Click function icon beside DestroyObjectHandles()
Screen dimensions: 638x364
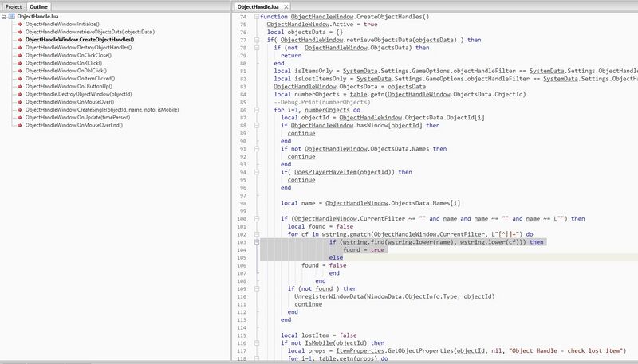[19, 47]
